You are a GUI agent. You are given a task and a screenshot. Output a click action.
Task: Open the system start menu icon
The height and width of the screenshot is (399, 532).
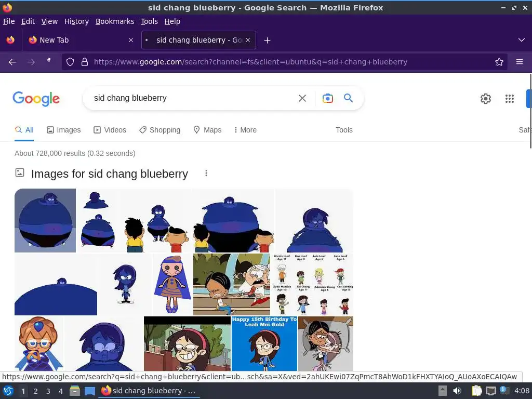pos(8,391)
